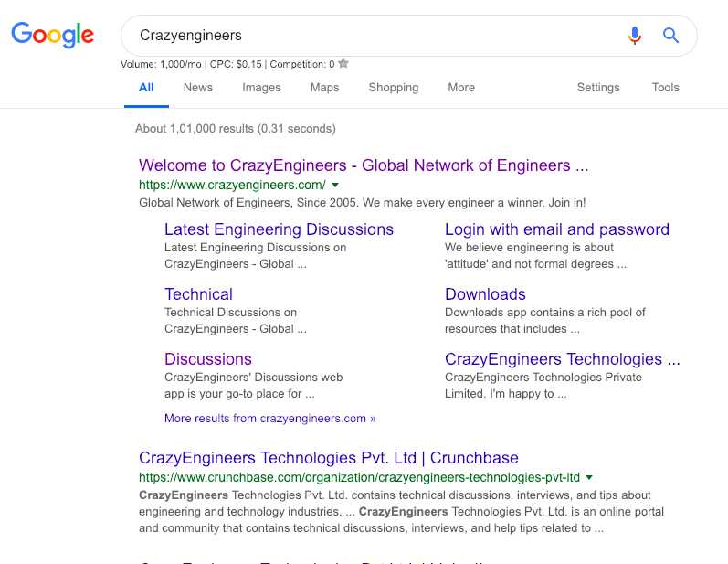The width and height of the screenshot is (728, 564).
Task: Click the https://www.crazyengineers.com/ URL
Action: click(232, 185)
